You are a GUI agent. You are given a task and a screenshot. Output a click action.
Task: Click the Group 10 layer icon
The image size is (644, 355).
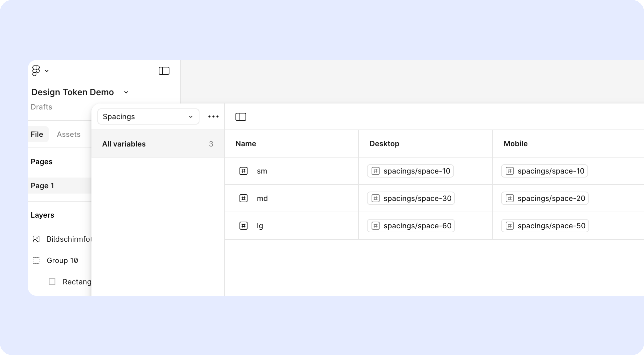tap(36, 260)
